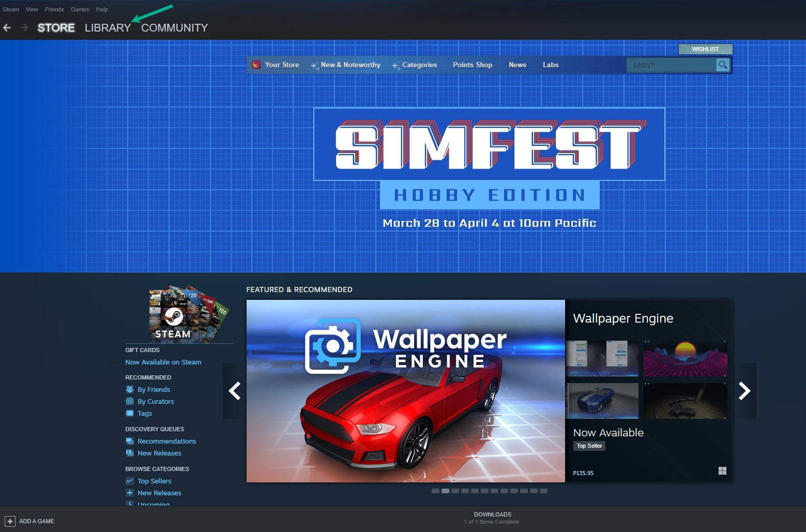806x532 pixels.
Task: Click the Top Sellers chart icon
Action: 130,481
